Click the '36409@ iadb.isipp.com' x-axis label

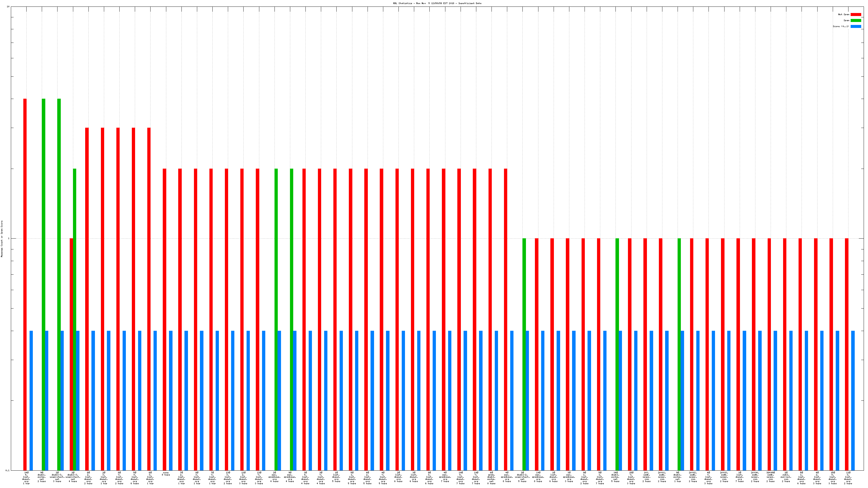[770, 477]
